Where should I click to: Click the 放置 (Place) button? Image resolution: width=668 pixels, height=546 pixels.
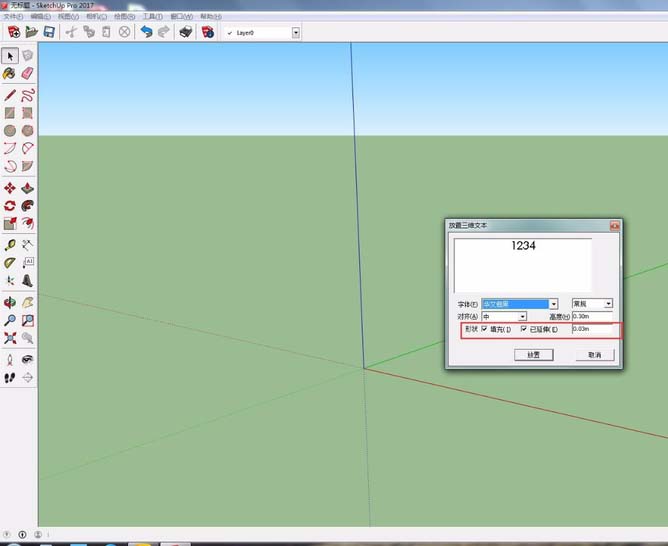(x=533, y=355)
